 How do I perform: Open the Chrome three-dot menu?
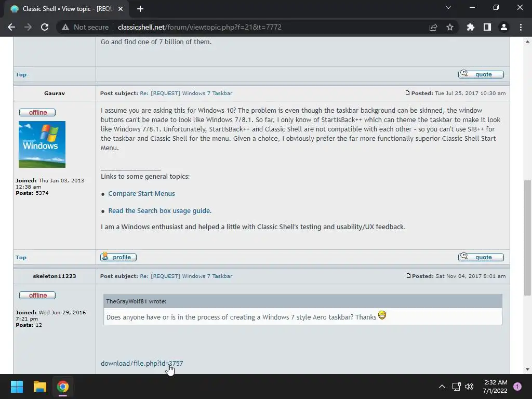point(521,27)
